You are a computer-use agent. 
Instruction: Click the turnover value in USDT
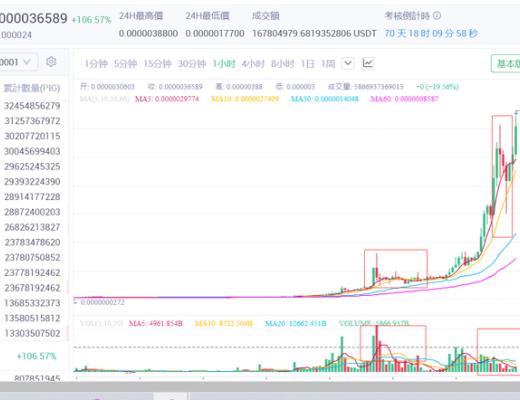(314, 33)
